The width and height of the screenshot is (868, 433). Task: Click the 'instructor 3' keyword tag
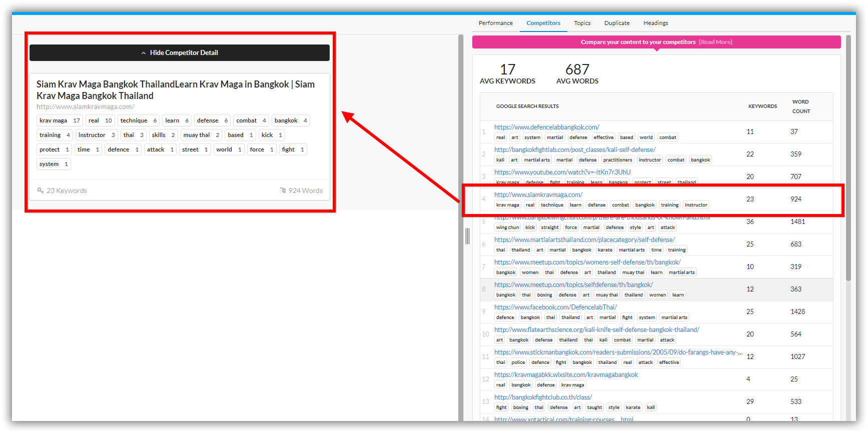point(97,135)
